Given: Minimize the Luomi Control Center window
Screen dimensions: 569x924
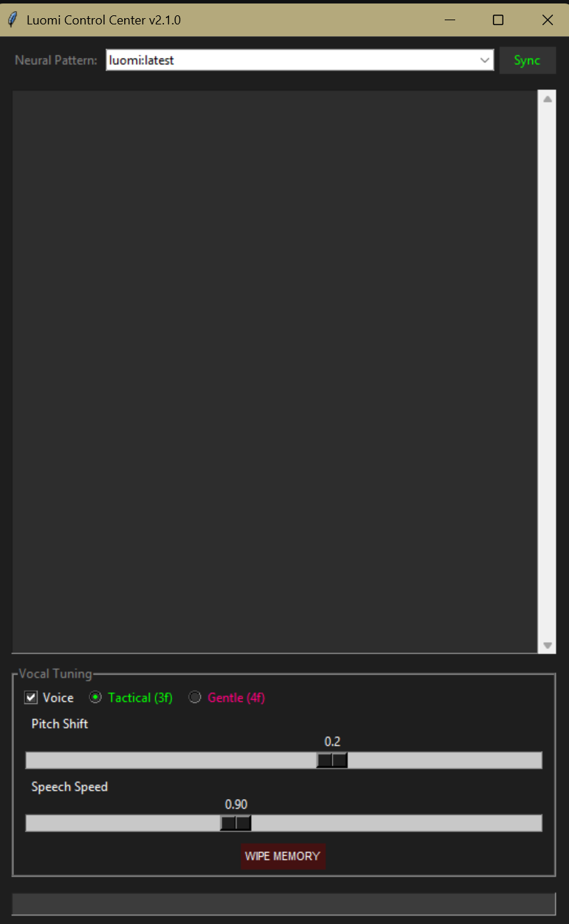Looking at the screenshot, I should 450,20.
